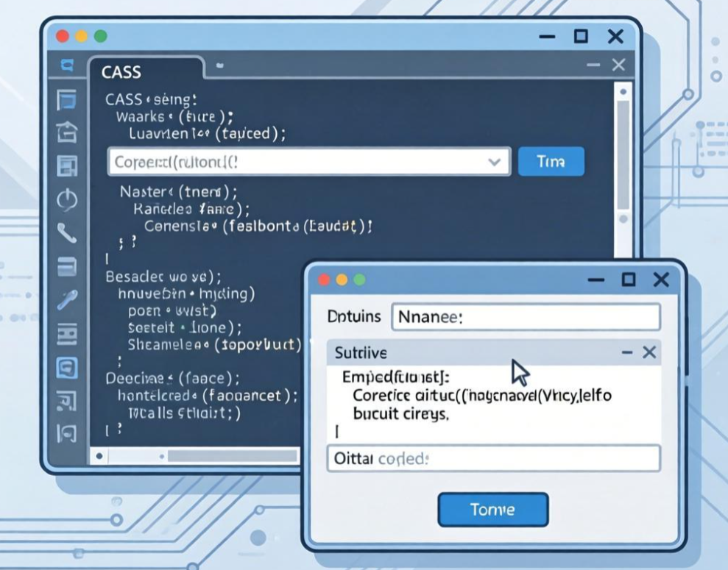Open the layout panel icon below home
Screen dimensions: 728x570
68,166
